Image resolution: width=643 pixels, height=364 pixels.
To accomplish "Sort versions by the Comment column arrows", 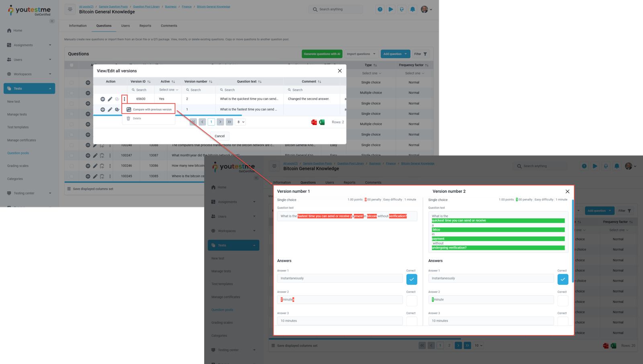I will (319, 82).
